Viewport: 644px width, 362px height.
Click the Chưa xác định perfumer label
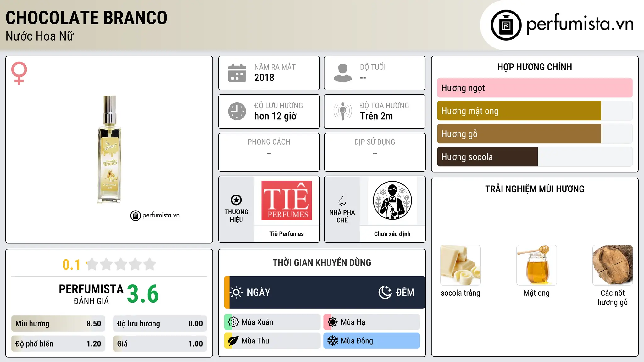(x=392, y=234)
